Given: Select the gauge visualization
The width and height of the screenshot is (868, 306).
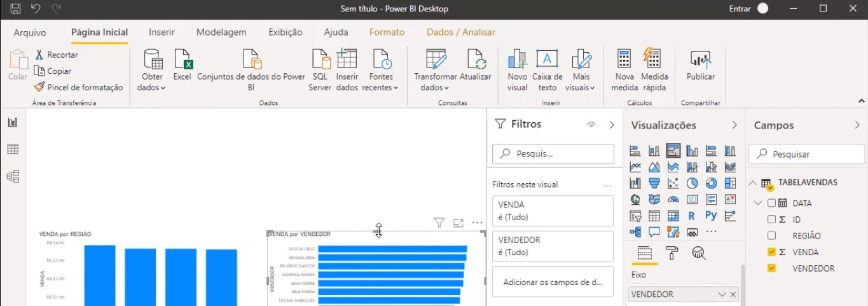Looking at the screenshot, I should [x=673, y=200].
